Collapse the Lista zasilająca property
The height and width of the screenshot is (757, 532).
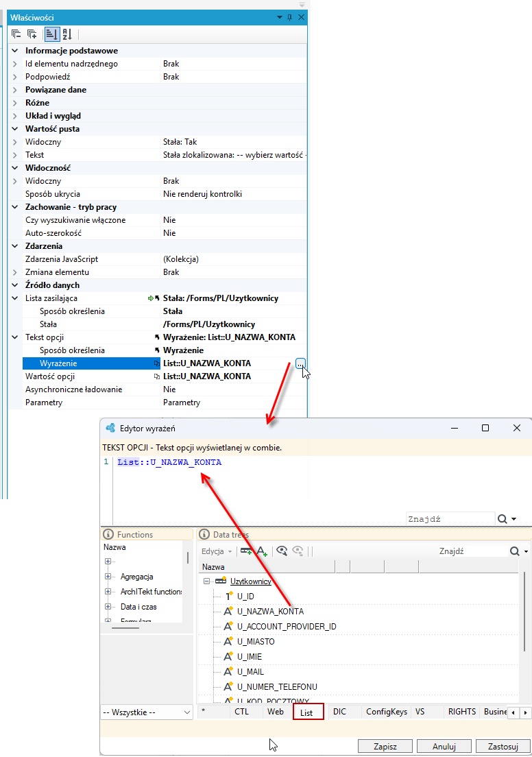[15, 298]
